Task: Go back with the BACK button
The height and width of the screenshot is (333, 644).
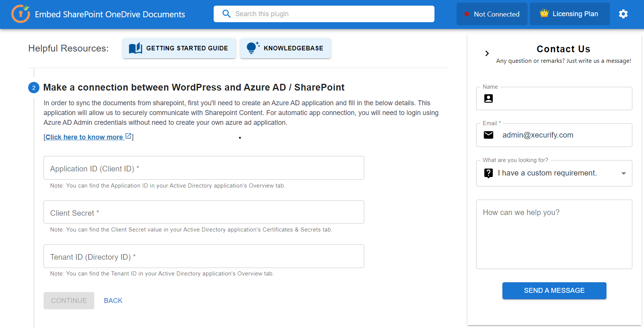Action: click(x=113, y=301)
